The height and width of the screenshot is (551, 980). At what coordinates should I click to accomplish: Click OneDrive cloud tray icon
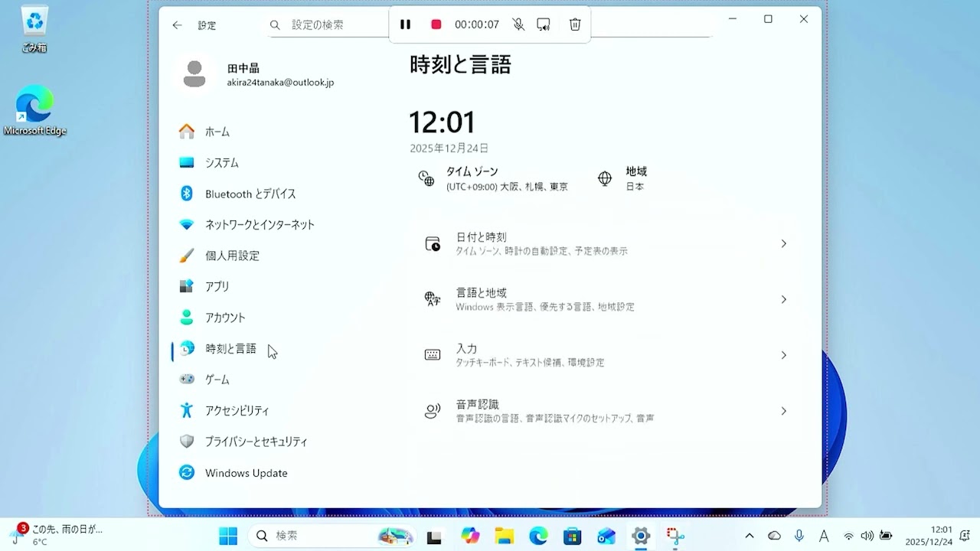click(x=774, y=536)
